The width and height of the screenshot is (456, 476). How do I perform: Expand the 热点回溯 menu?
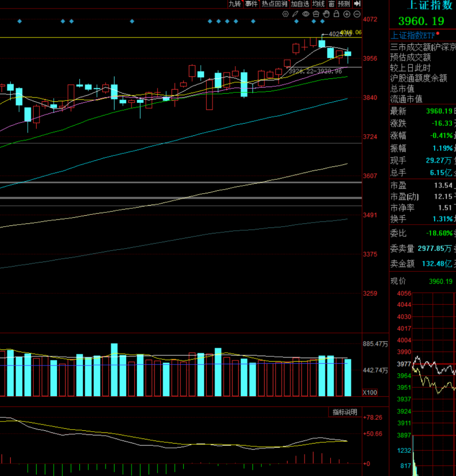tap(274, 4)
